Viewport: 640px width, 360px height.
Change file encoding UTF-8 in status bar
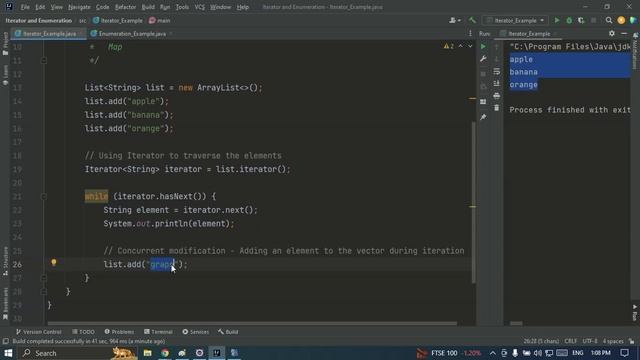[x=589, y=341]
